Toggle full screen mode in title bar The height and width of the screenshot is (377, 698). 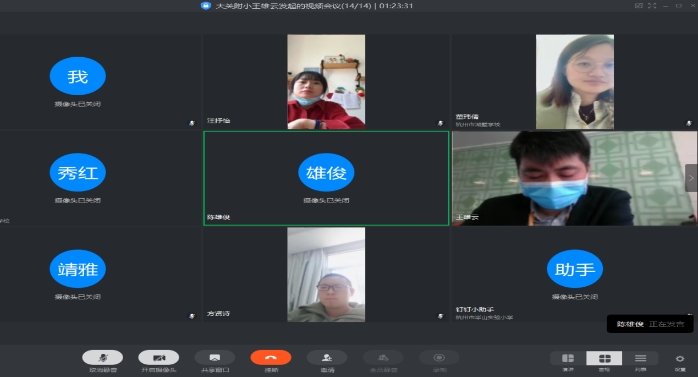652,6
